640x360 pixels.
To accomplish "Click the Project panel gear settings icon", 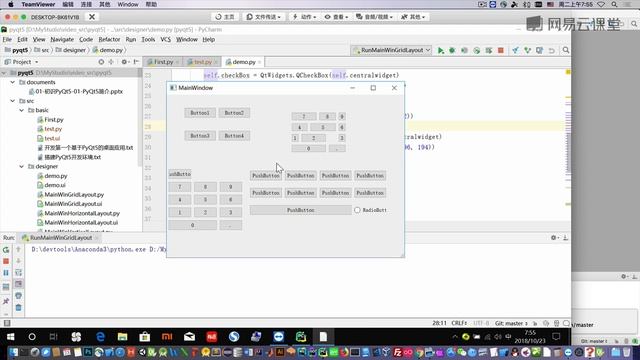I will [124, 62].
